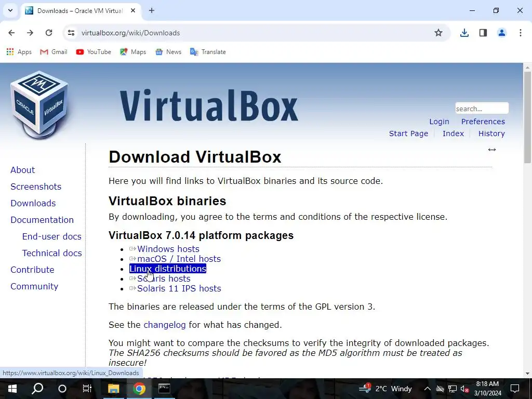The height and width of the screenshot is (399, 532).
Task: Open About in the sidebar
Action: pyautogui.click(x=23, y=170)
